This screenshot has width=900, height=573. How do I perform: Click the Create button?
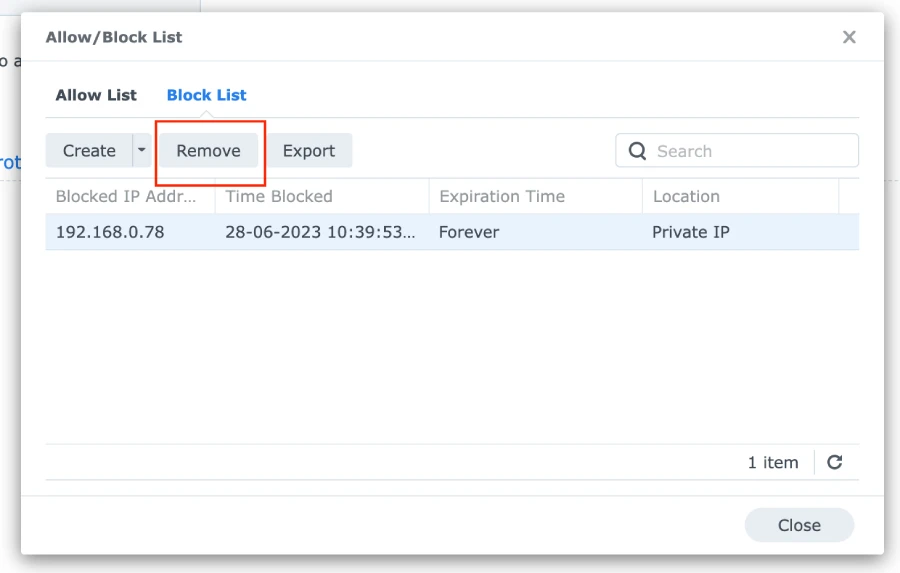(x=89, y=150)
